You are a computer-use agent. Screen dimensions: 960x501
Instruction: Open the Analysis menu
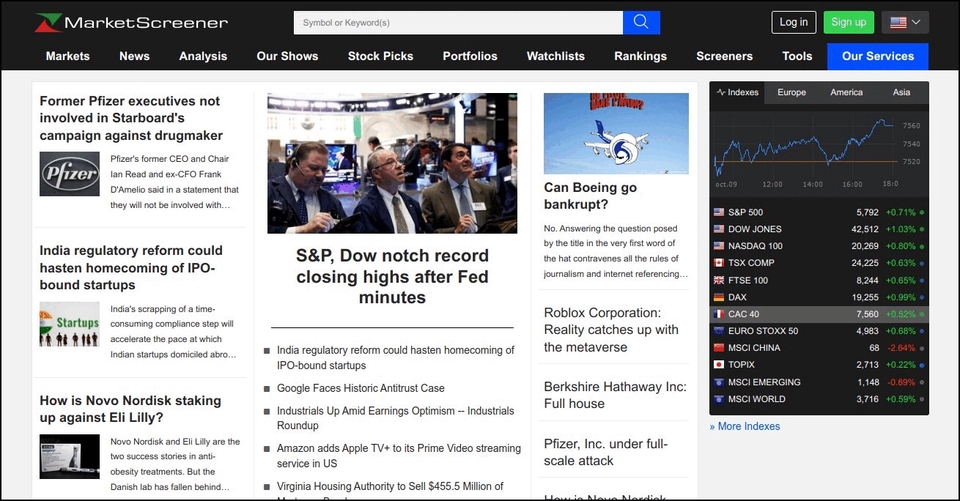coord(203,56)
